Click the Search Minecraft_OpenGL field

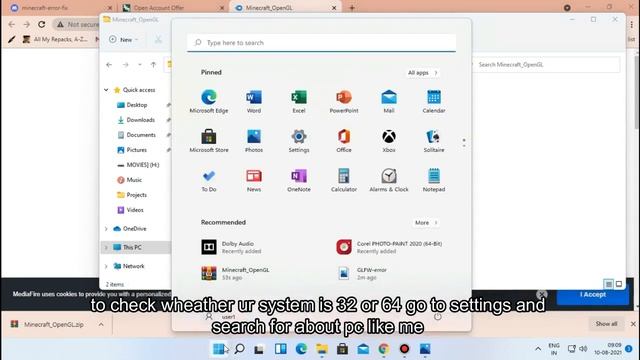pos(546,64)
